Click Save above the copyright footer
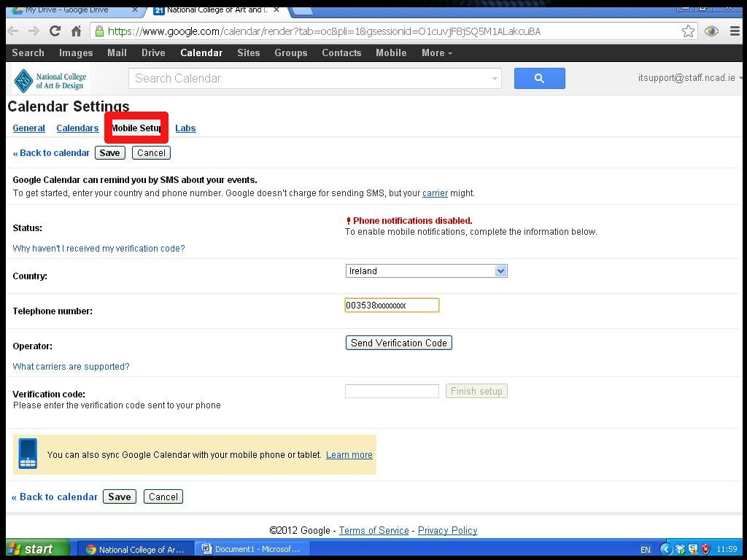This screenshot has height=560, width=747. click(120, 497)
